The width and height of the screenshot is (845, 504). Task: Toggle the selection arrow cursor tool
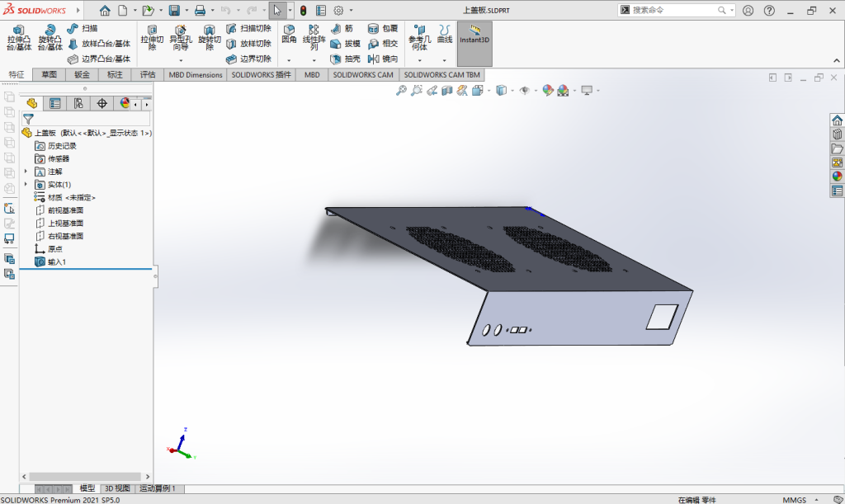[278, 11]
